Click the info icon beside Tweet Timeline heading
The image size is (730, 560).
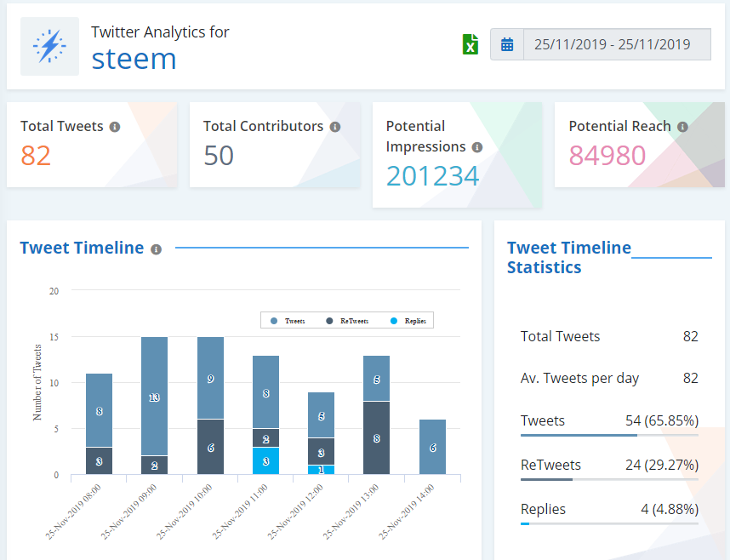click(x=156, y=249)
